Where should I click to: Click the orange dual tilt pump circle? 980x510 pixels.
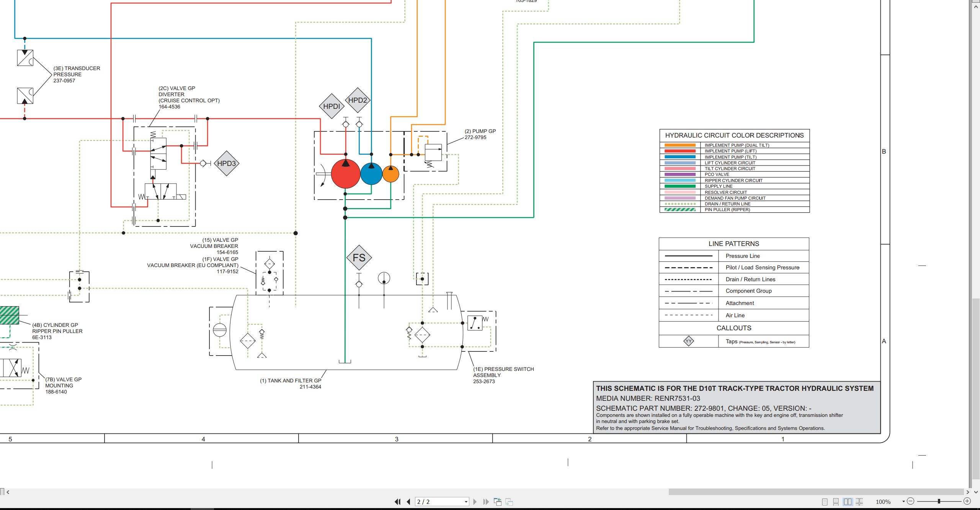(x=390, y=174)
